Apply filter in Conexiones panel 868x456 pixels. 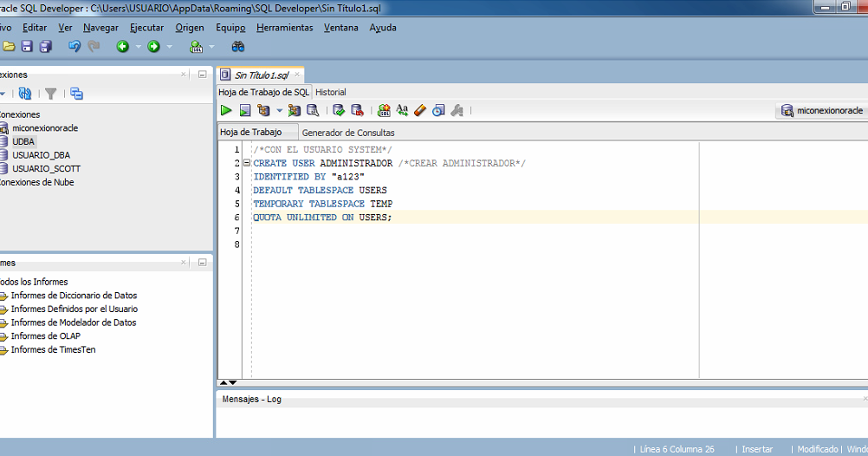51,94
